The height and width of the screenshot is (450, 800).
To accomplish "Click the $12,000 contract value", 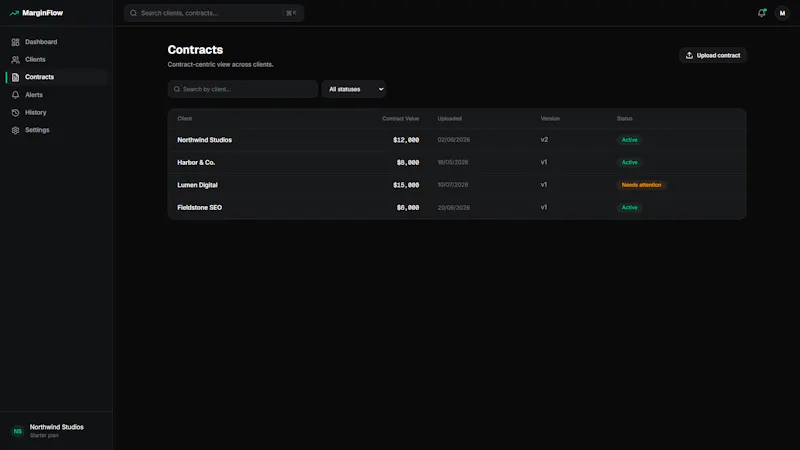I will pos(406,140).
